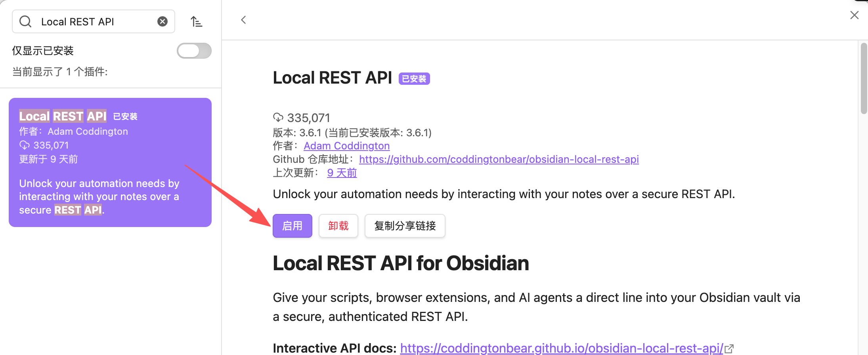Click the external-link icon after docs URL

coord(729,349)
